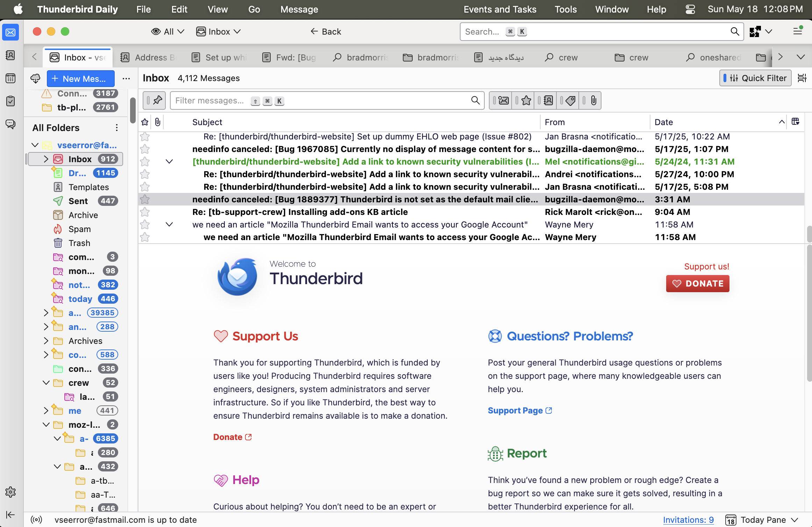812x527 pixels.
Task: Open the Support Page link
Action: point(520,410)
